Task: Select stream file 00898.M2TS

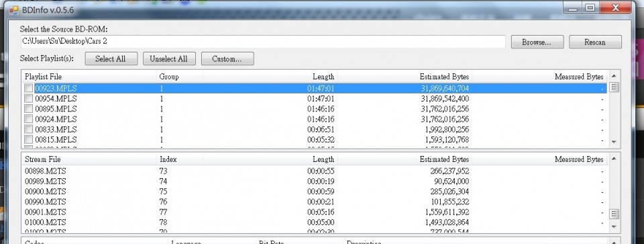Action: [46, 171]
